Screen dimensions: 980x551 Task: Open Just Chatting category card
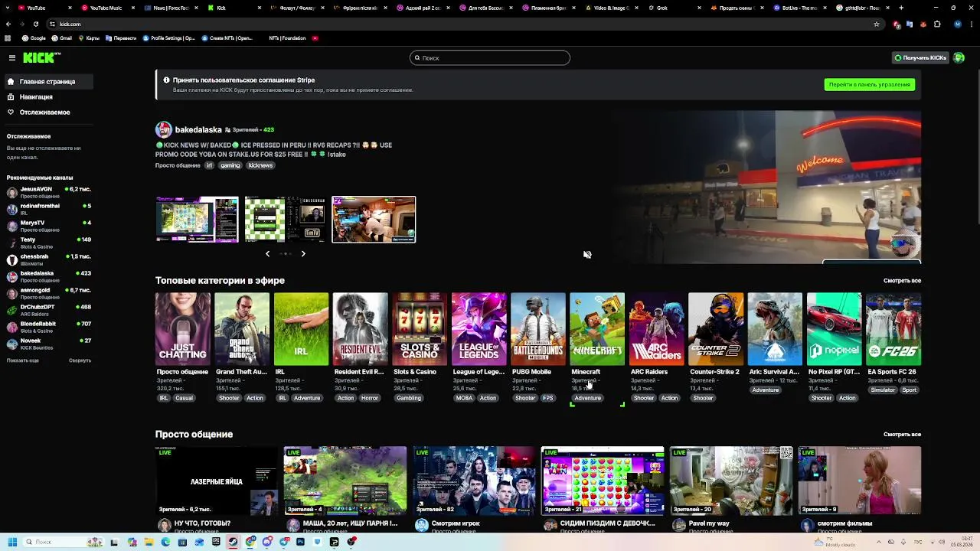pyautogui.click(x=182, y=329)
